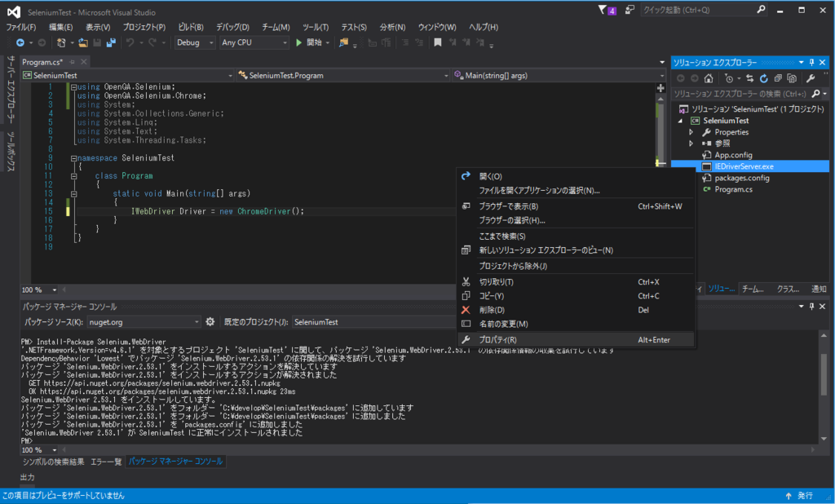Click the magnifier in Solution Explorer search box

pyautogui.click(x=815, y=94)
